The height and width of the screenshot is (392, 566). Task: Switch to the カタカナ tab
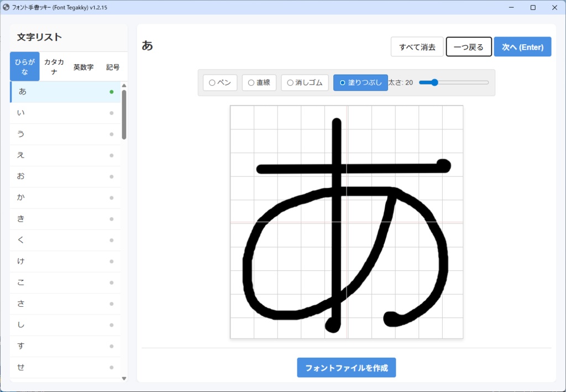click(x=54, y=66)
